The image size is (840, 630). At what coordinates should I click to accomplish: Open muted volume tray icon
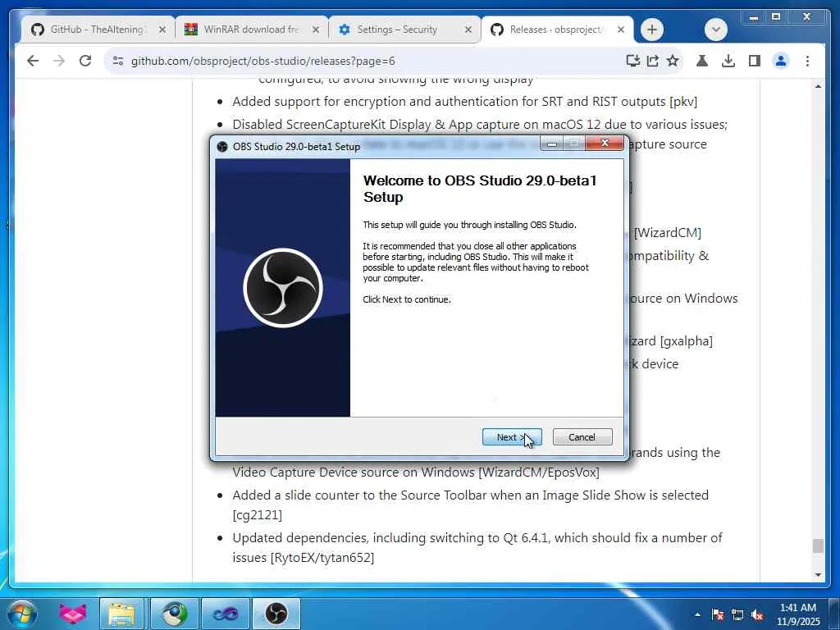coord(757,615)
